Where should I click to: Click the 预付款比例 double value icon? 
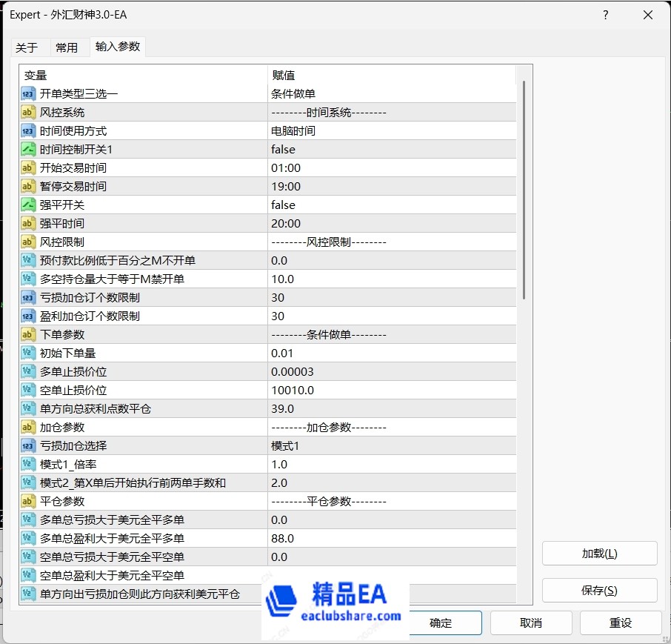tap(28, 260)
